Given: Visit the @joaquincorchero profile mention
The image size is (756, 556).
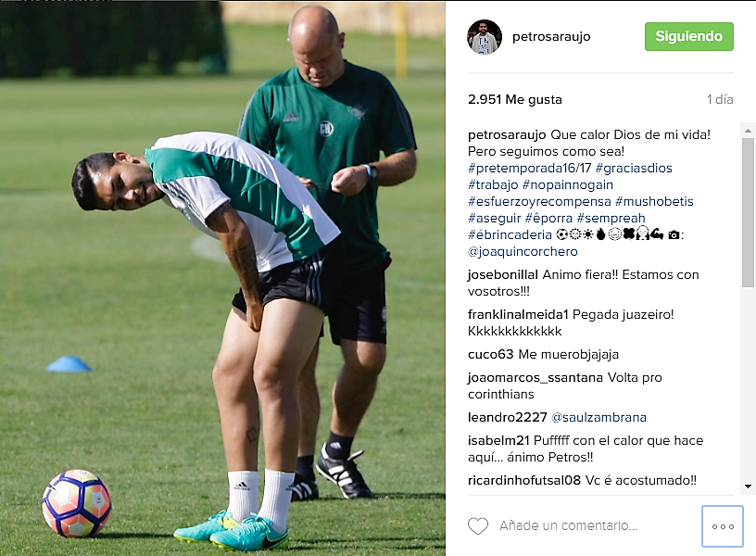Looking at the screenshot, I should (523, 251).
